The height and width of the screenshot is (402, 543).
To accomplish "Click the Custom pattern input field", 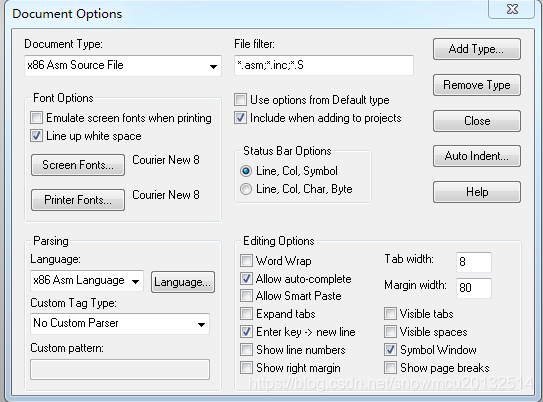I will [120, 369].
